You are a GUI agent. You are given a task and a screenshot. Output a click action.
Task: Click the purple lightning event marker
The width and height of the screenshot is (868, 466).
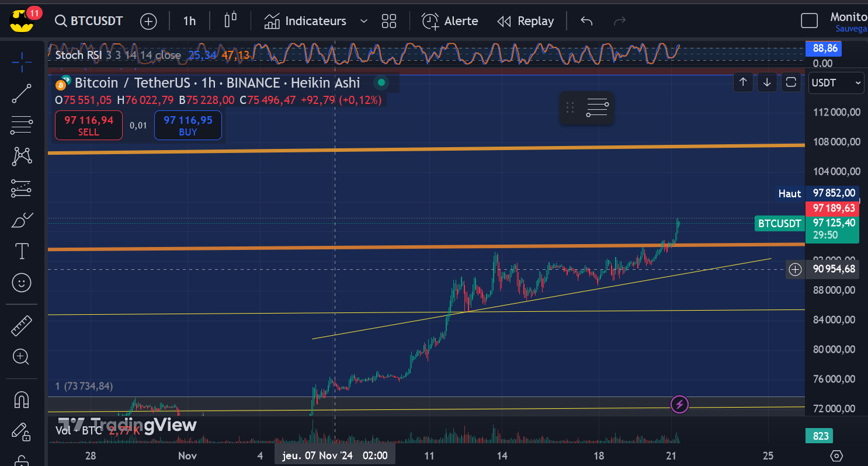tap(679, 404)
